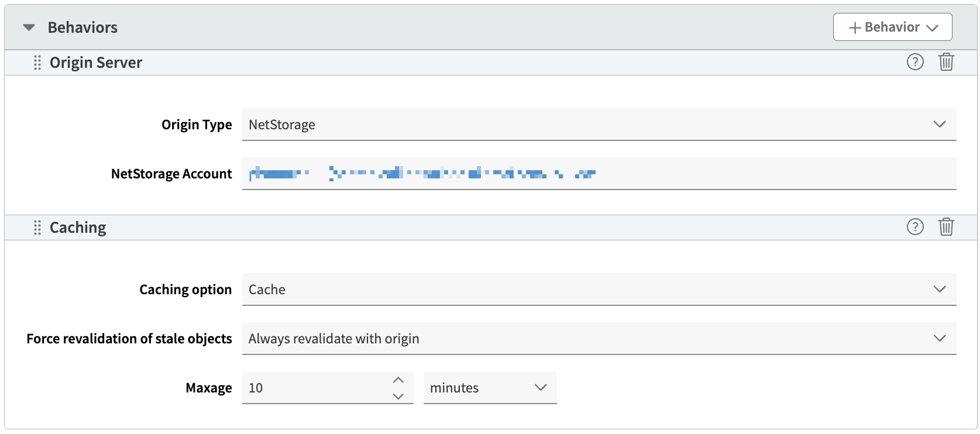
Task: Open the Origin Type dropdown
Action: [x=599, y=125]
